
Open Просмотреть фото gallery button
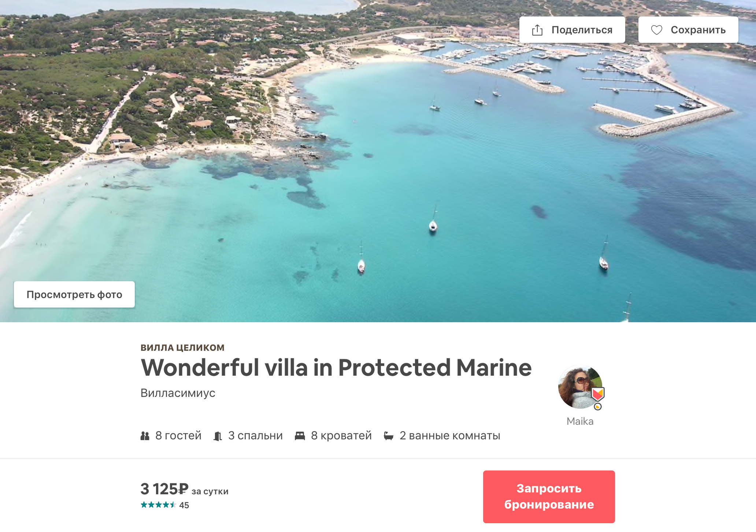point(74,295)
